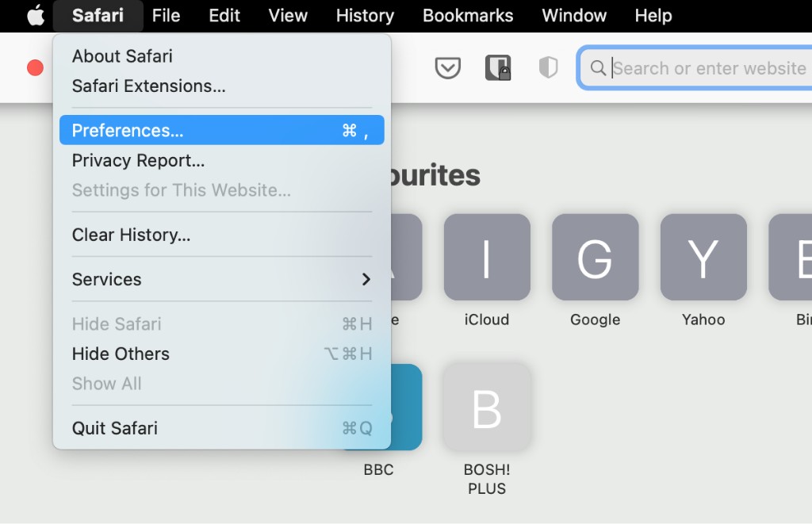Open the View menu

click(x=288, y=16)
